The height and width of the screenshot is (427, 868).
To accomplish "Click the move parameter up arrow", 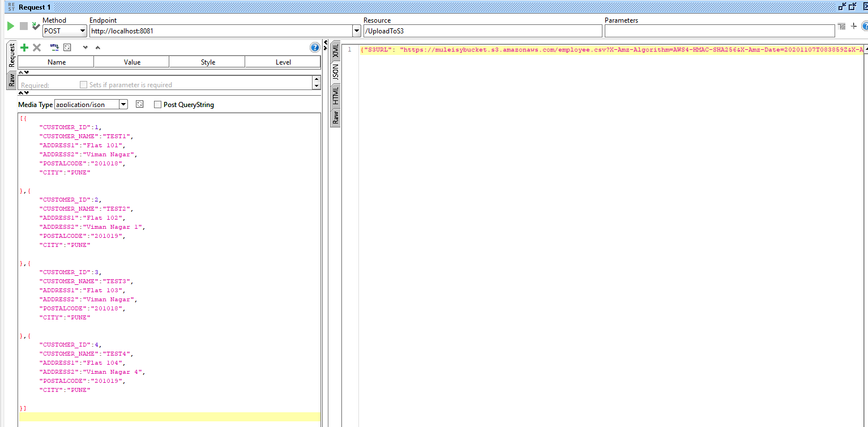I will coord(97,48).
